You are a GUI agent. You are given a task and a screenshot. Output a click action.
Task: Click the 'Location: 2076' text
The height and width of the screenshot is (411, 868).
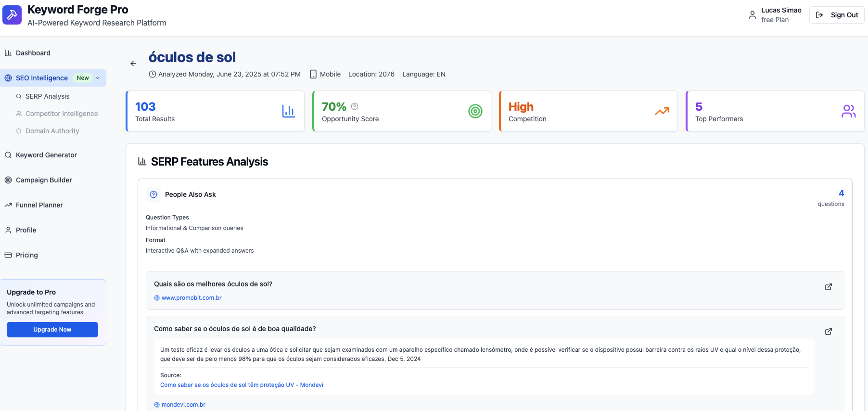(x=371, y=74)
